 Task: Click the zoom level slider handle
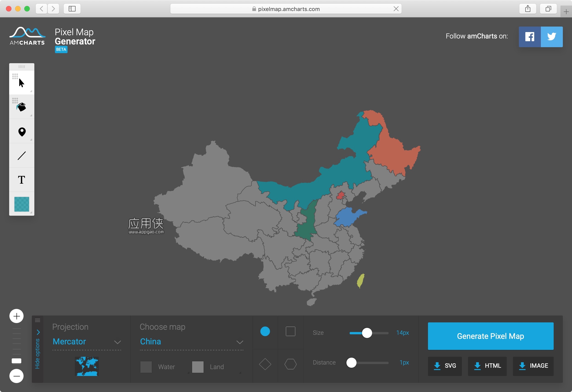(16, 361)
